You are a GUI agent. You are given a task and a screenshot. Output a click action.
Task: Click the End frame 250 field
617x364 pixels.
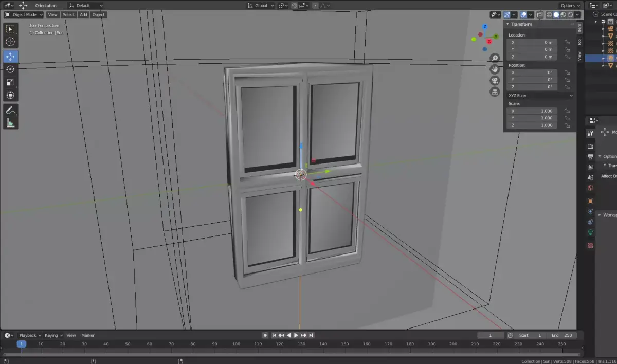click(561, 335)
